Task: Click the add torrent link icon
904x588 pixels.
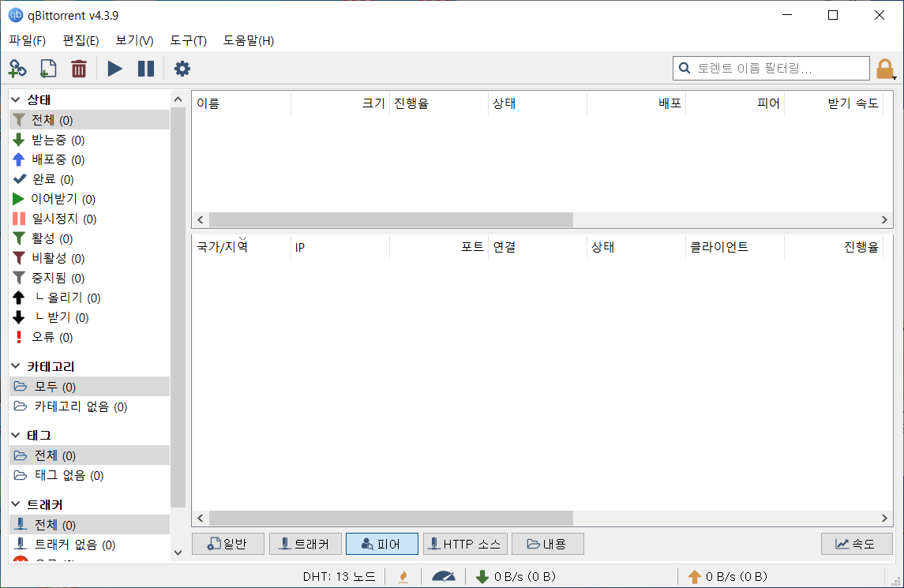Action: [x=17, y=69]
